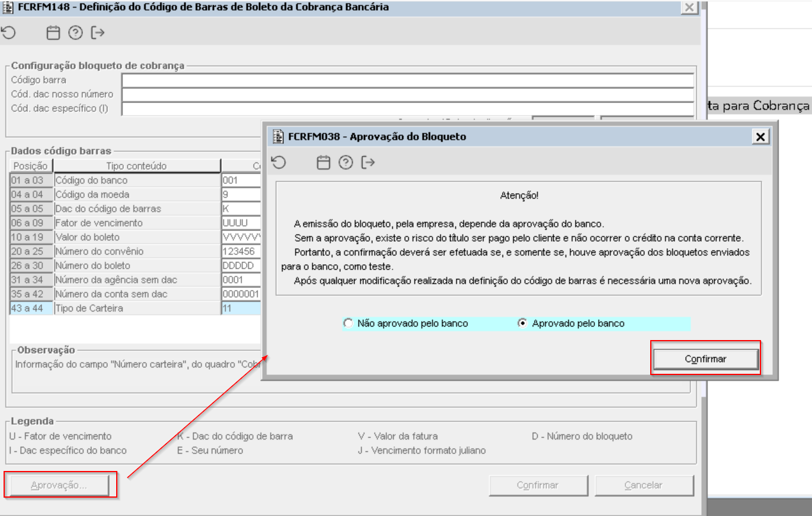Select 'Não aprovado pelo banco' option
Image resolution: width=812 pixels, height=516 pixels.
pos(406,323)
